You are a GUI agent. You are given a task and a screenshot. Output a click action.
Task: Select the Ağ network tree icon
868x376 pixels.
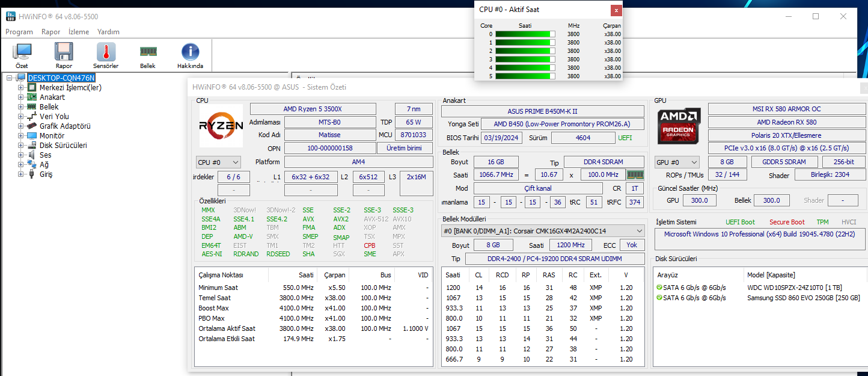point(32,164)
